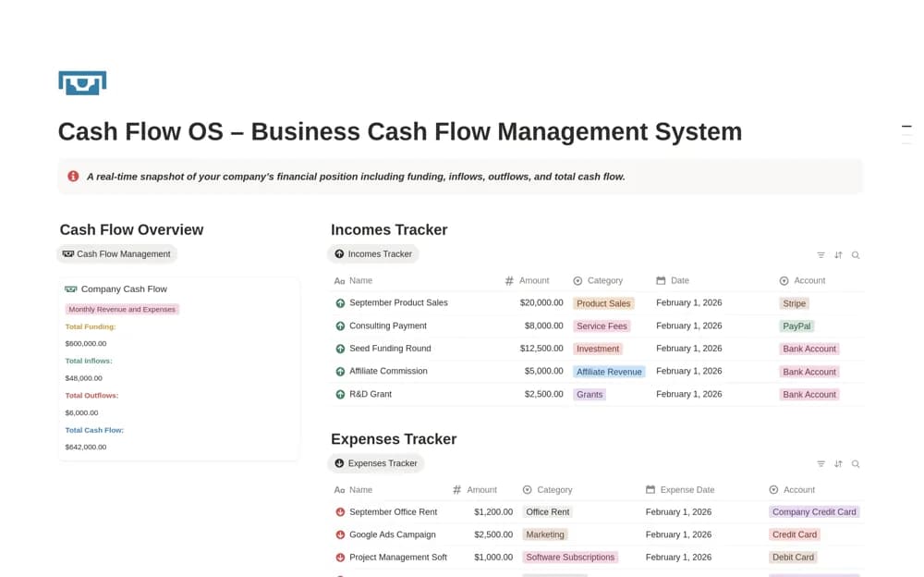The image size is (924, 577).
Task: Click the $8,000.00 amount cell
Action: tap(543, 325)
